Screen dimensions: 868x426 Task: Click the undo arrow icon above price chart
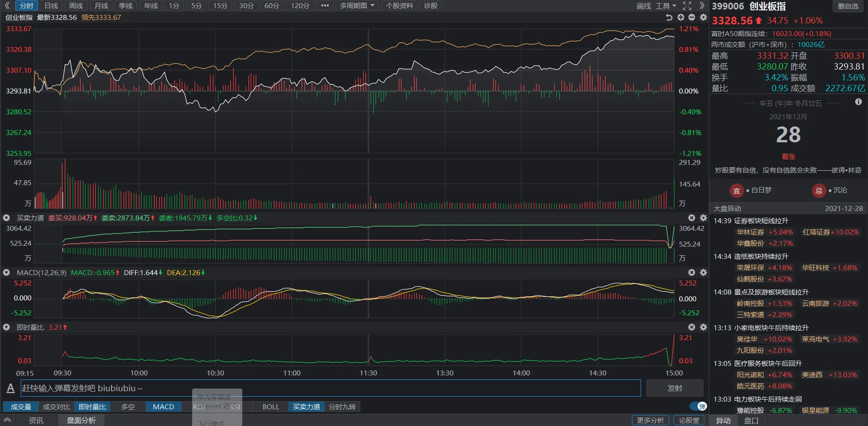(x=669, y=17)
